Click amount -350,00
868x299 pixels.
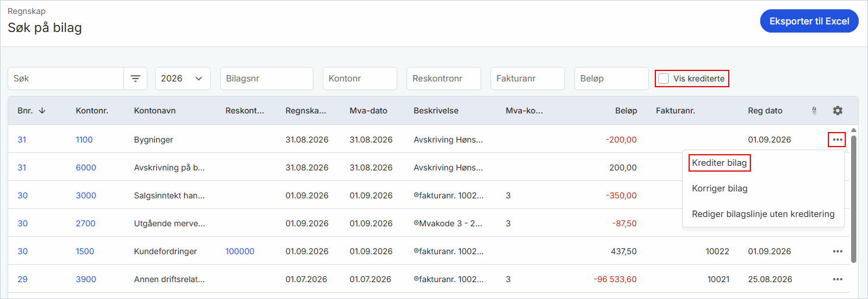tap(621, 195)
